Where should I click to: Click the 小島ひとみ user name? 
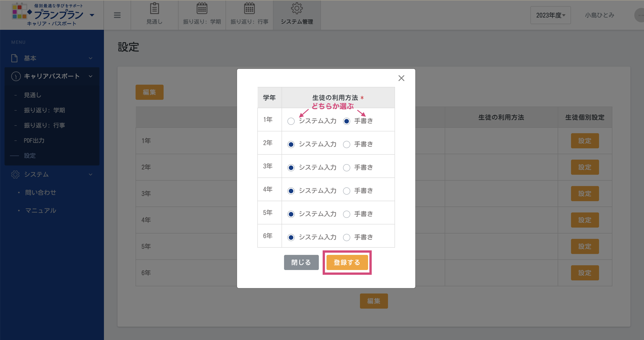(x=599, y=15)
